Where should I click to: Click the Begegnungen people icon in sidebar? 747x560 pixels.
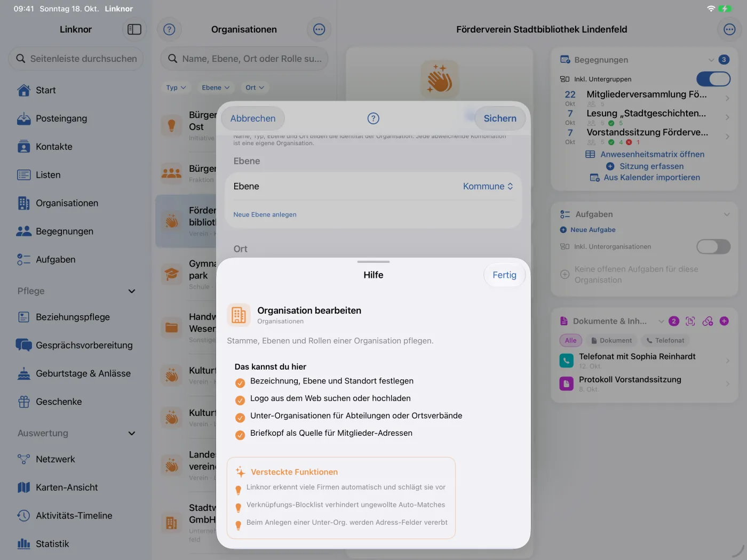(x=24, y=231)
